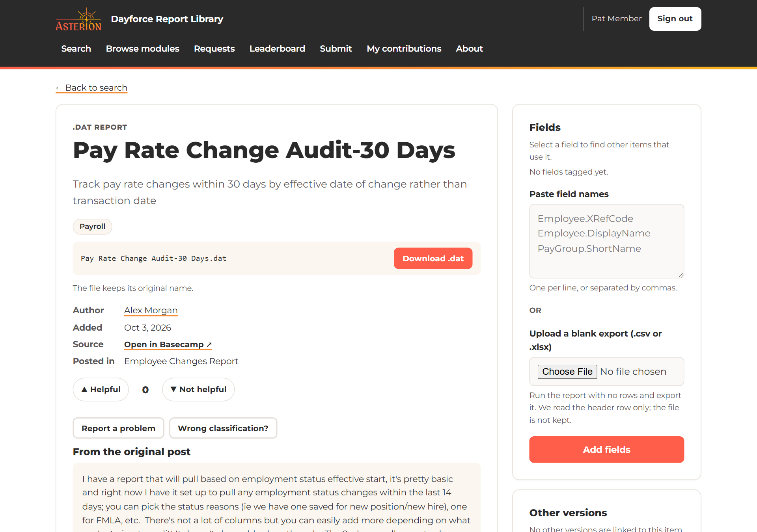Click the No fields tagged yet text
Image resolution: width=757 pixels, height=532 pixels.
[569, 172]
